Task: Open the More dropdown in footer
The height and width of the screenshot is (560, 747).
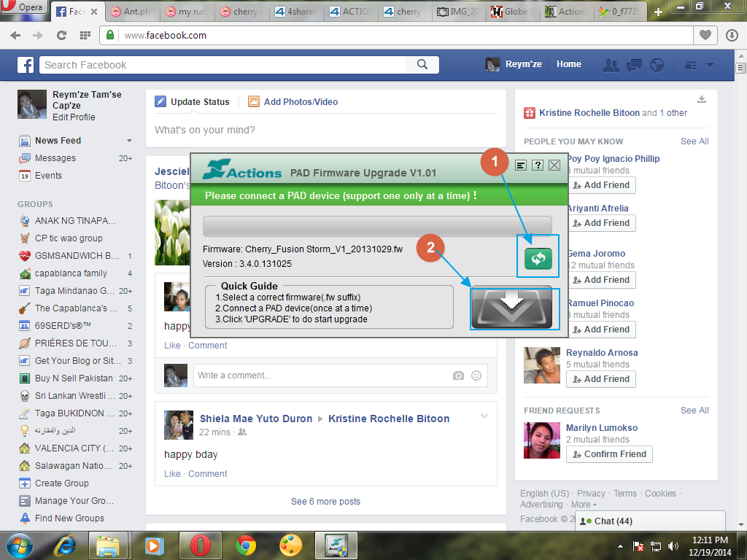Action: pyautogui.click(x=584, y=505)
